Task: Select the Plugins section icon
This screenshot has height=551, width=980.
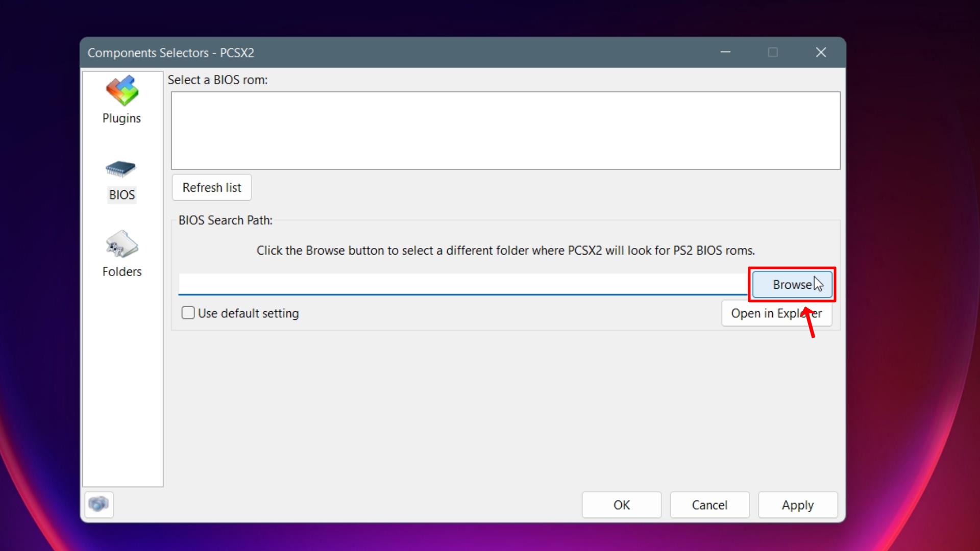Action: click(x=121, y=90)
